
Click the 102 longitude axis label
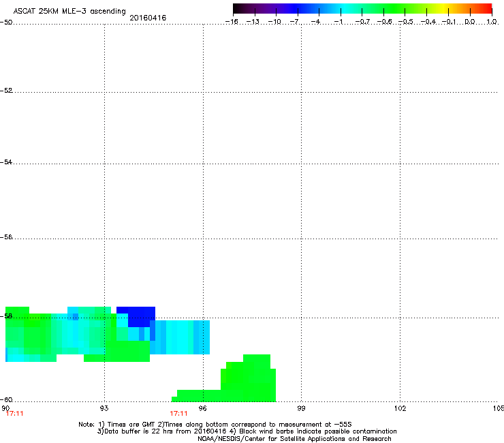pyautogui.click(x=400, y=408)
